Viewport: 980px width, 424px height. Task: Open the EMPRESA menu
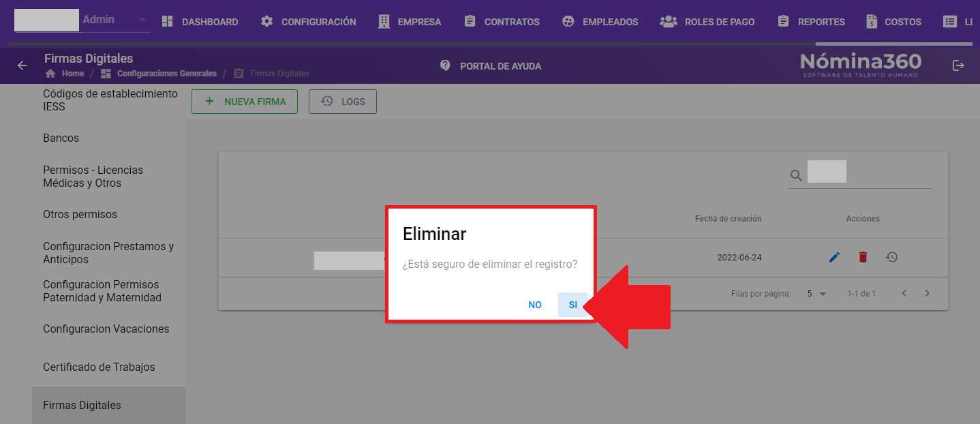click(x=410, y=22)
